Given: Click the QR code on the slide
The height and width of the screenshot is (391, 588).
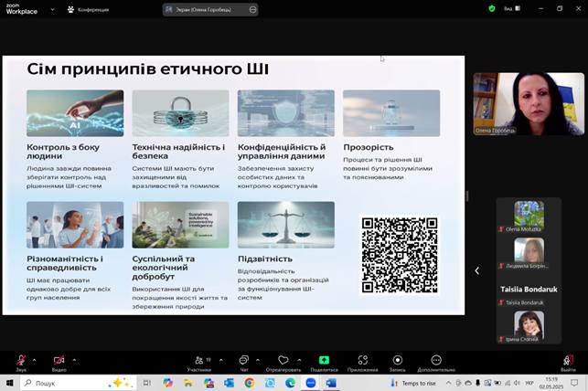Looking at the screenshot, I should (x=399, y=254).
